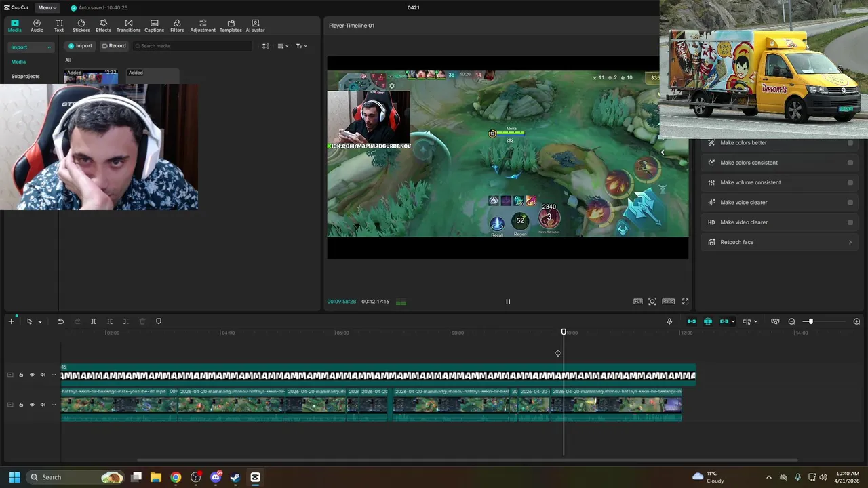This screenshot has height=488, width=868.
Task: Open the Captions panel
Action: tap(154, 26)
